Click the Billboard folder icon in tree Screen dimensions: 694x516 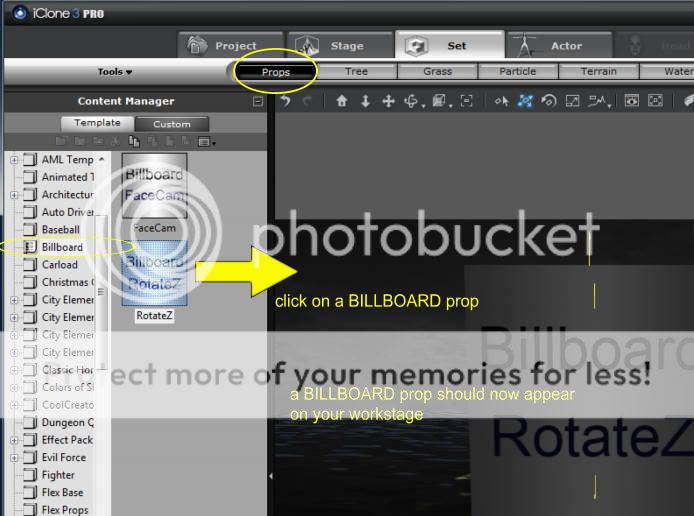(x=30, y=247)
